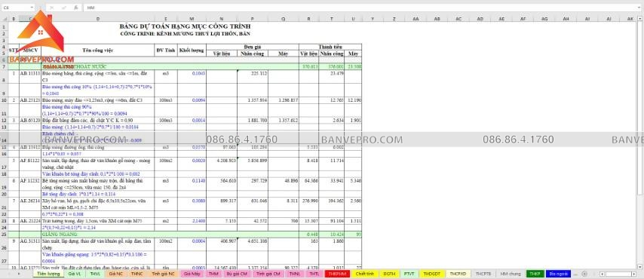Open the blue Bìa ngoài sheet tab

(x=559, y=274)
